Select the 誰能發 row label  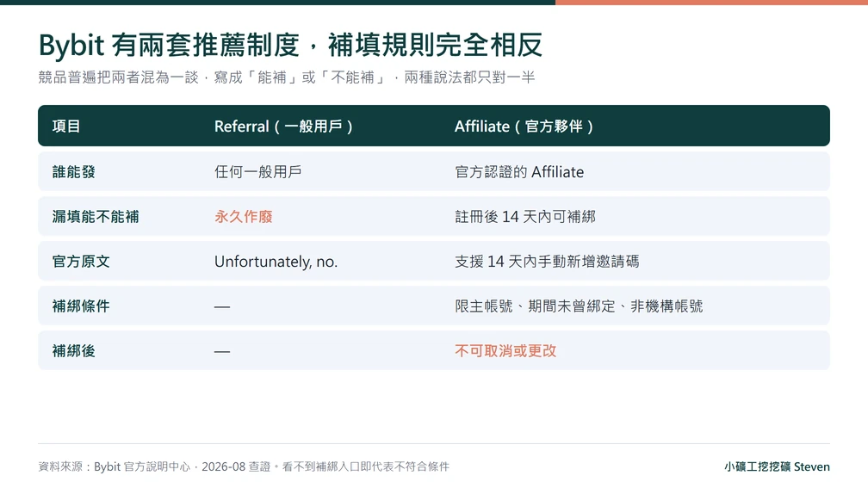(74, 171)
